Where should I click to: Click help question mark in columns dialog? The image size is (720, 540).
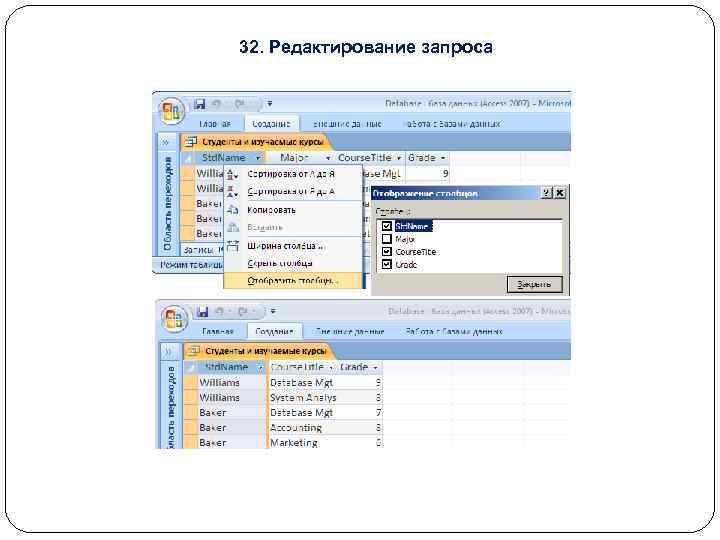click(x=546, y=193)
